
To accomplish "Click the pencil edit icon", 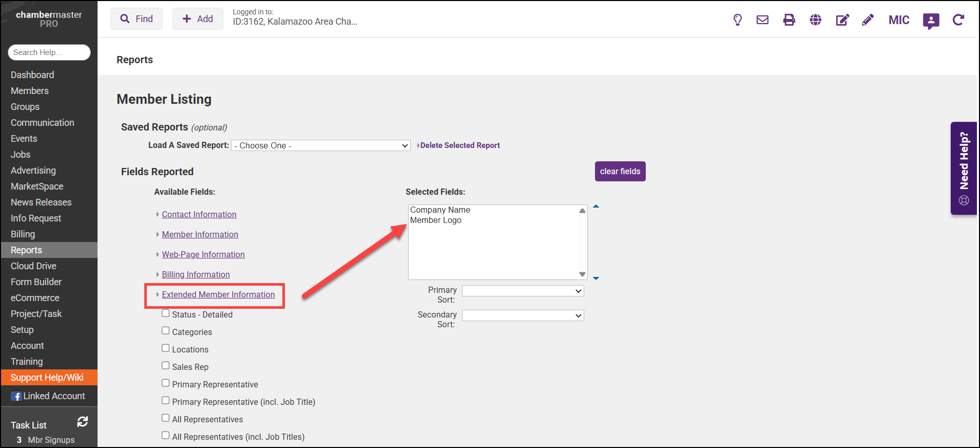I will tap(868, 20).
